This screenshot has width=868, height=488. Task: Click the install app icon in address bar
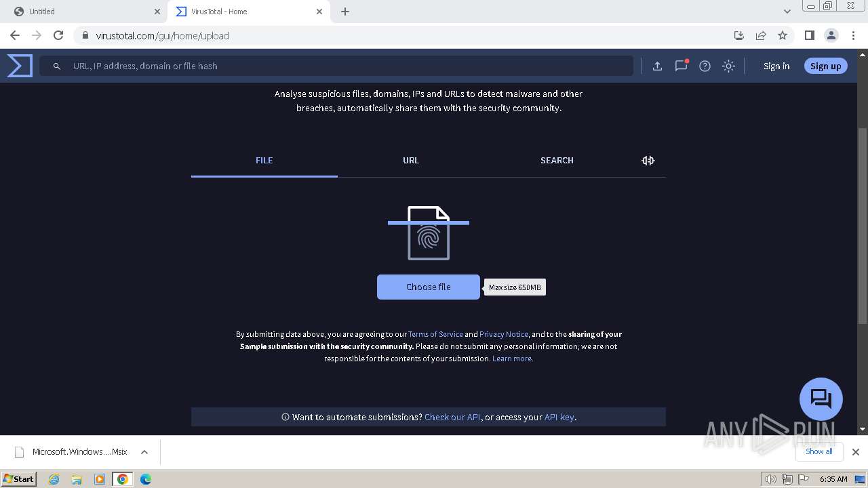[x=739, y=35]
